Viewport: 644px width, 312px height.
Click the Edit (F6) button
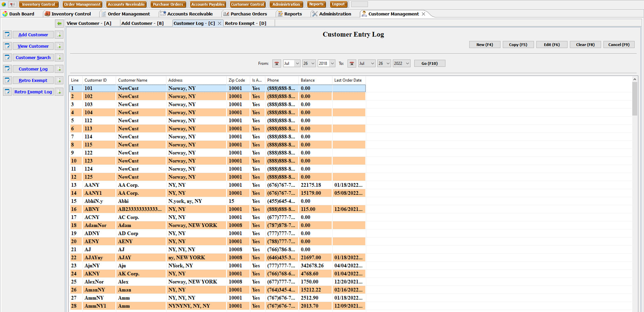click(552, 45)
